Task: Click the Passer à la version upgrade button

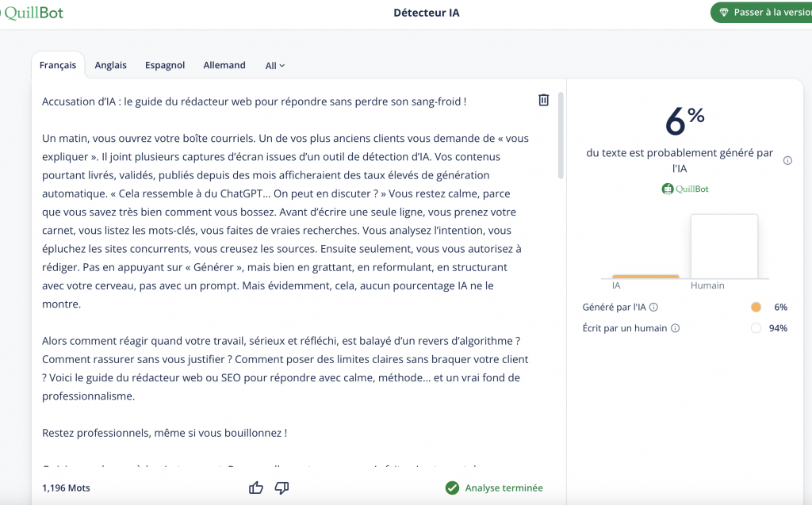Action: tap(761, 13)
